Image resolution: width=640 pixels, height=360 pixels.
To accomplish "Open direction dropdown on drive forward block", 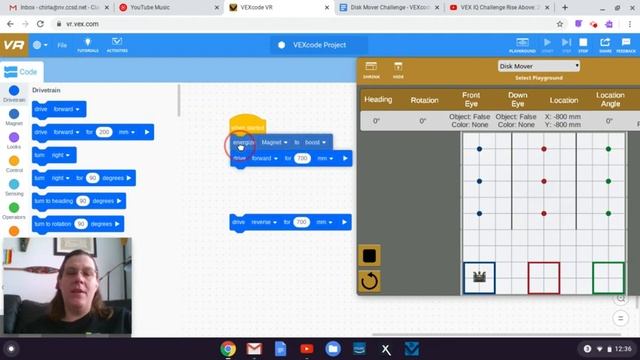I will click(x=66, y=109).
